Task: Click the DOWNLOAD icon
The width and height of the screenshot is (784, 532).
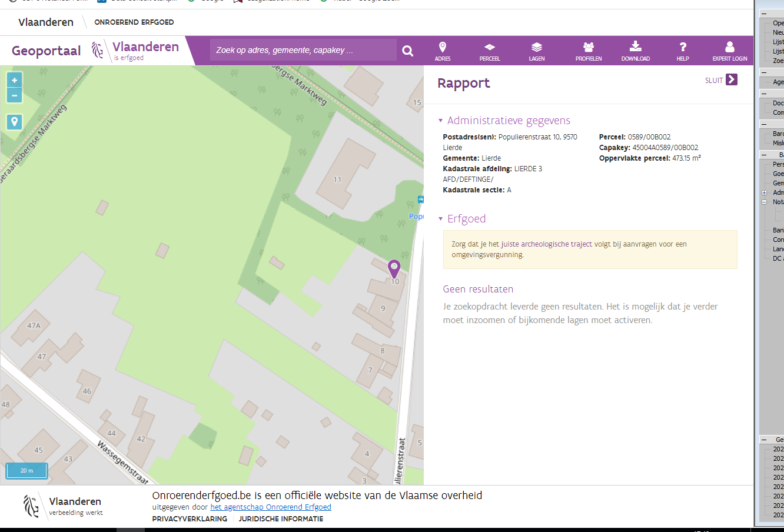Action: pos(635,51)
